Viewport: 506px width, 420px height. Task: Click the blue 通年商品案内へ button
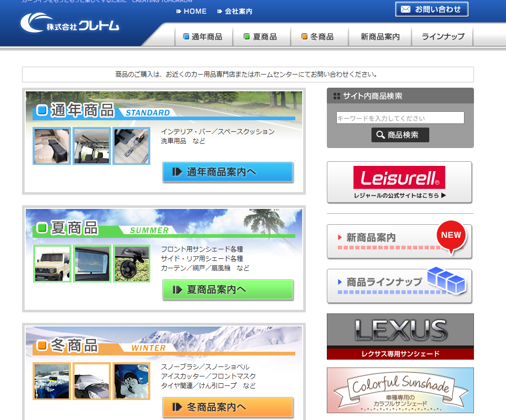click(228, 172)
